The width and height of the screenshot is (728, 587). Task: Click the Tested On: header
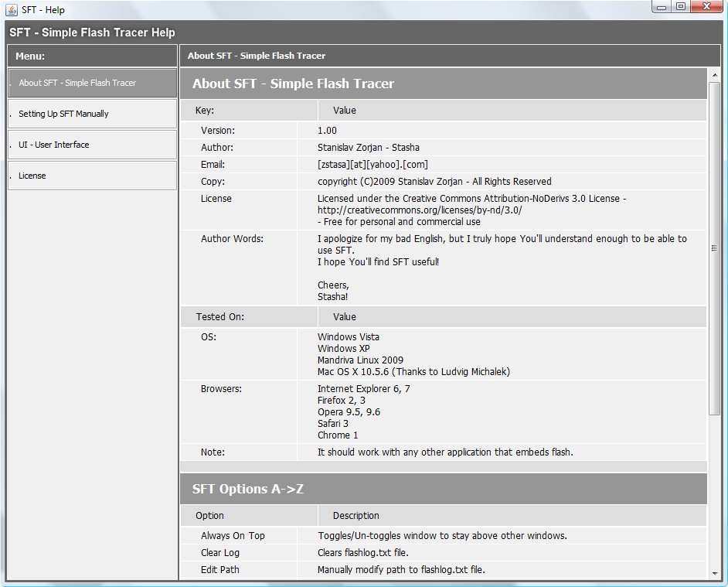point(220,317)
